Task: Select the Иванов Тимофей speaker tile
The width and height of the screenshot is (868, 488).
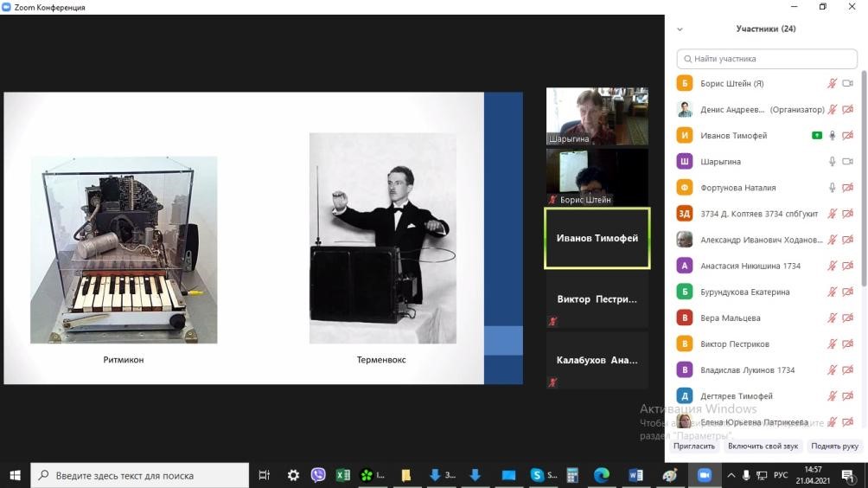Action: point(597,238)
